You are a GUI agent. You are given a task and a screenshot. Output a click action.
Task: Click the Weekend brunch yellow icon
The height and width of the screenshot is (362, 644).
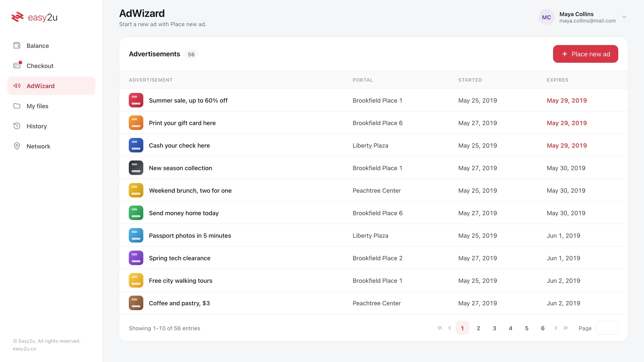136,190
